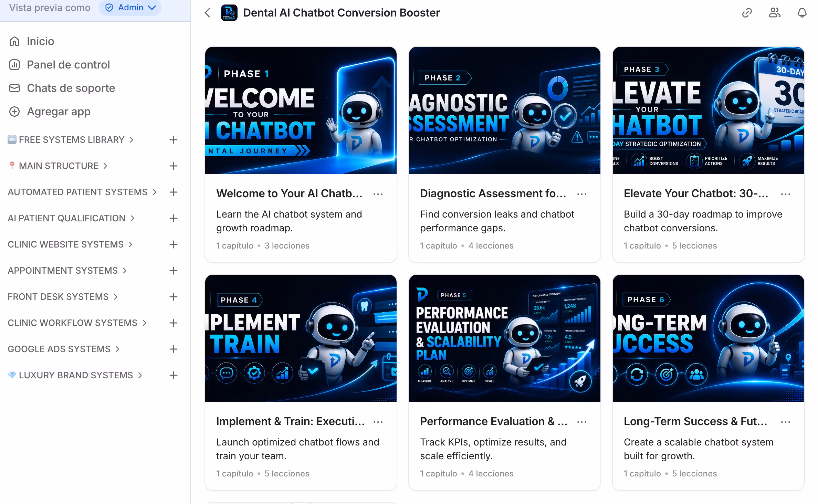The width and height of the screenshot is (818, 504).
Task: Open the members people icon
Action: coord(774,13)
